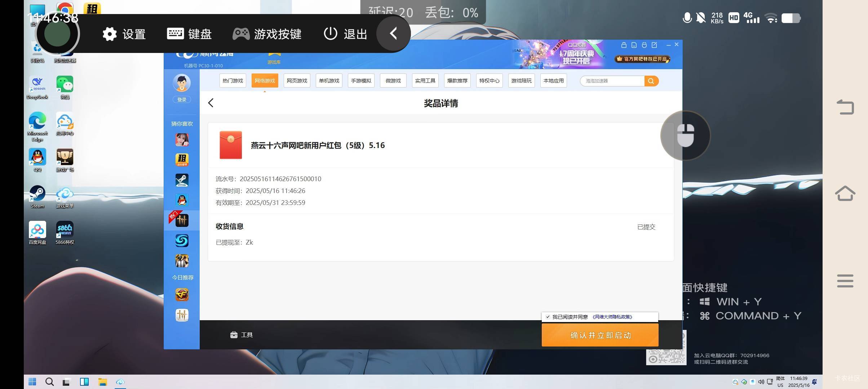Open the 百度网盘 desktop shortcut

37,233
